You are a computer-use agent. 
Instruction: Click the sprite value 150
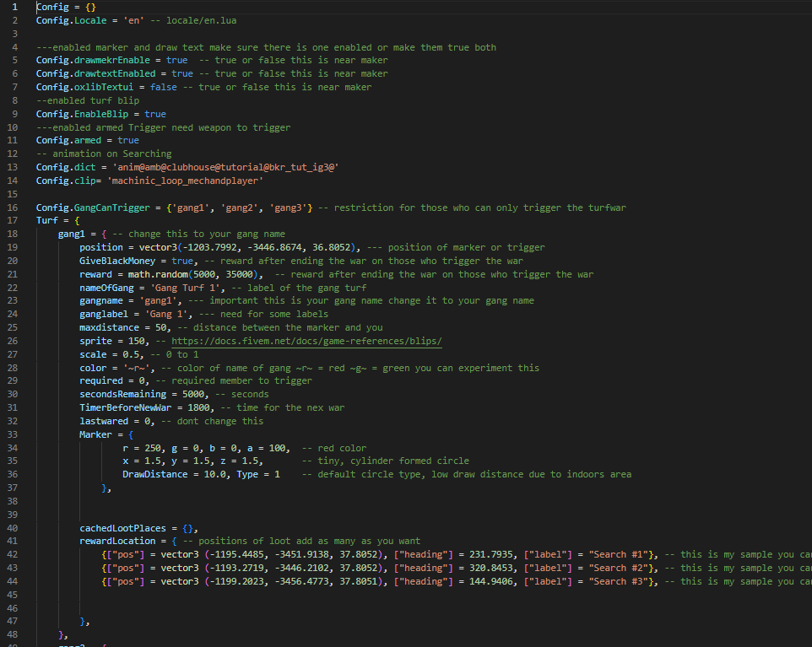tap(137, 341)
